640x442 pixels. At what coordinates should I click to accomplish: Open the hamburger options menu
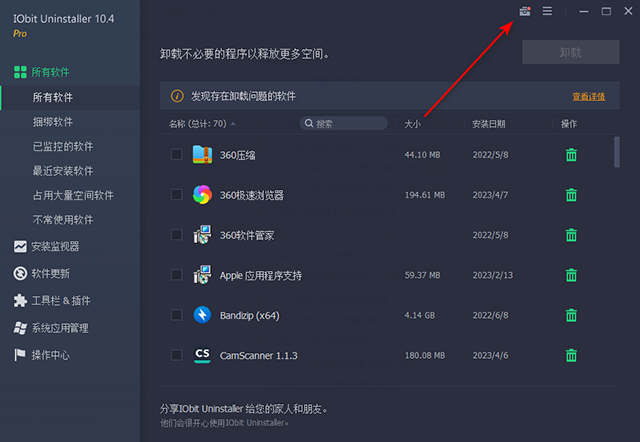(x=547, y=11)
